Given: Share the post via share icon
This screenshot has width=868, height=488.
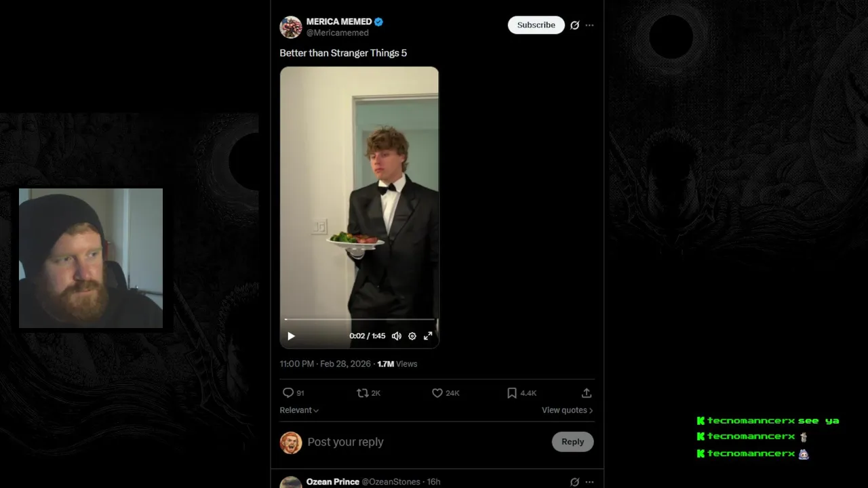Looking at the screenshot, I should pyautogui.click(x=587, y=393).
